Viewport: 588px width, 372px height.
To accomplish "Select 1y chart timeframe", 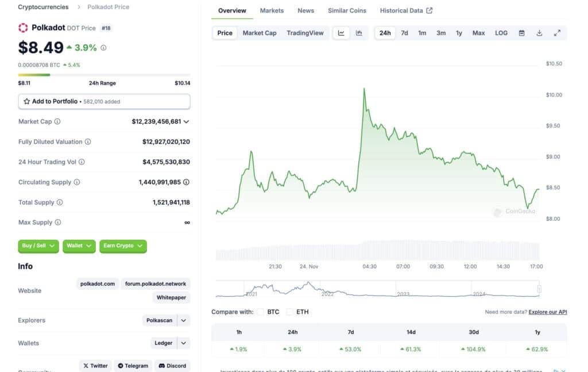I will 459,33.
